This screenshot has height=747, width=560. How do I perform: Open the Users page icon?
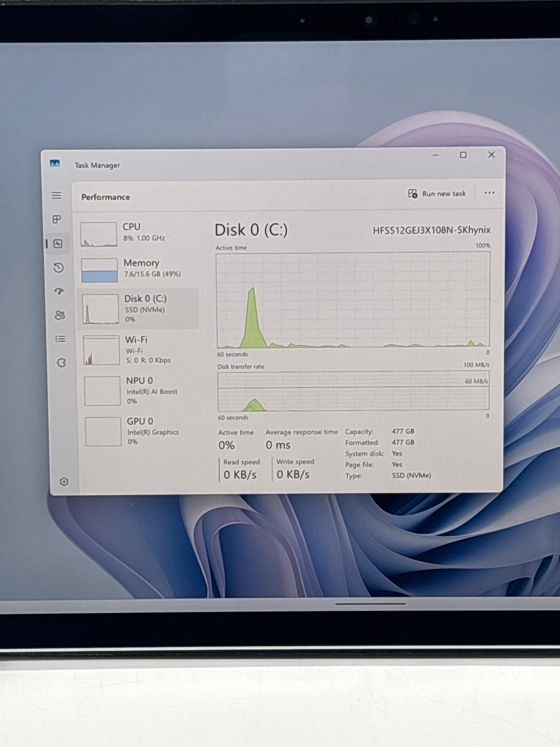[x=60, y=315]
